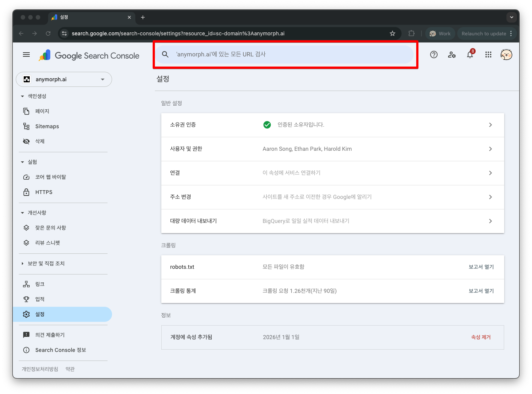The image size is (532, 394).
Task: Open the 코어 웹 바이탈 speed icon
Action: (26, 177)
